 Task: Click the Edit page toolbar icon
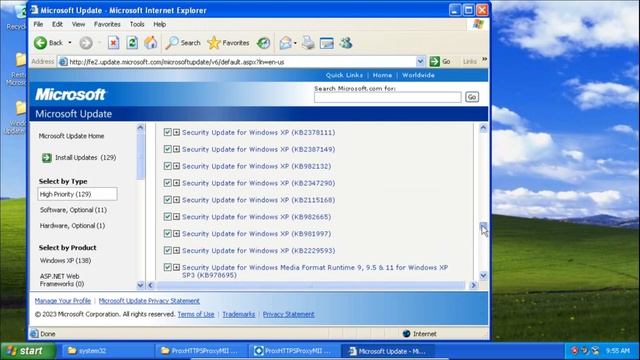pos(327,43)
